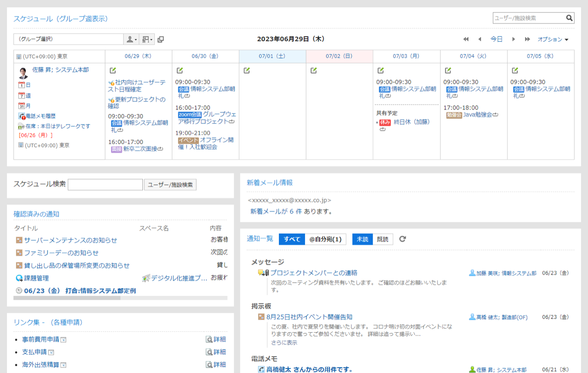The width and height of the screenshot is (588, 373).
Task: Expand bulletin text with さらに表示
Action: pos(284,342)
